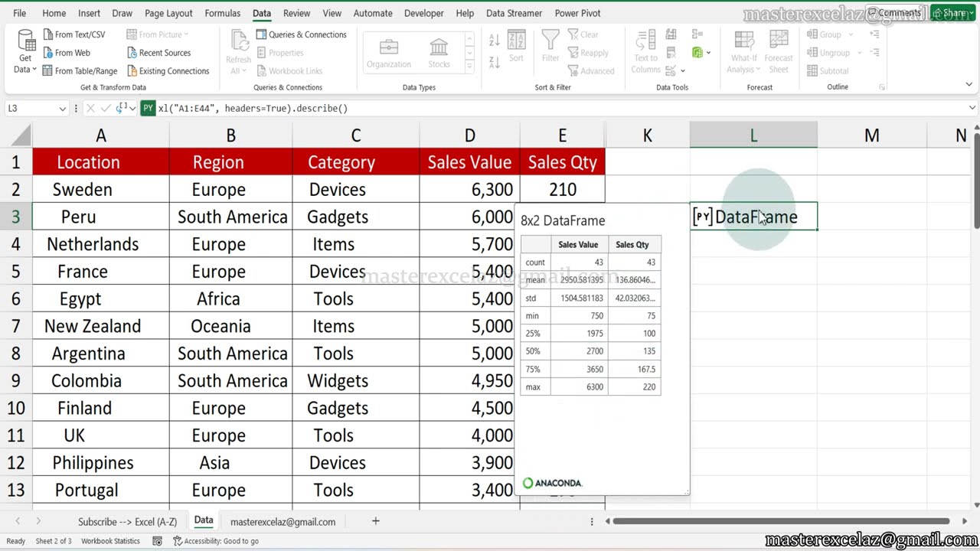Image resolution: width=980 pixels, height=551 pixels.
Task: Click the Flash Fill icon
Action: (x=671, y=34)
